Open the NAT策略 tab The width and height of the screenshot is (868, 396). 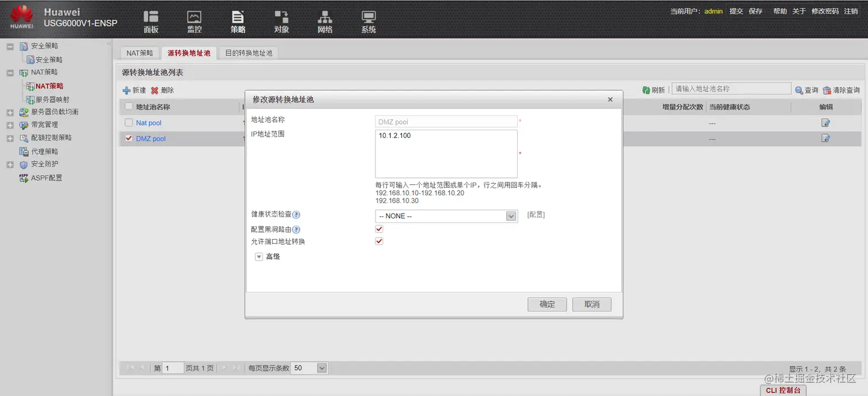pos(139,52)
